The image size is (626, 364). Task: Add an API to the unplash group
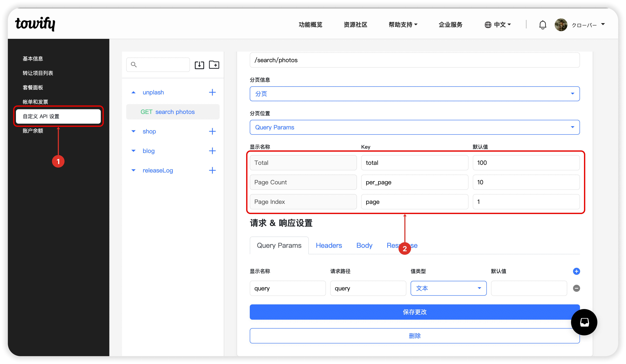click(212, 92)
